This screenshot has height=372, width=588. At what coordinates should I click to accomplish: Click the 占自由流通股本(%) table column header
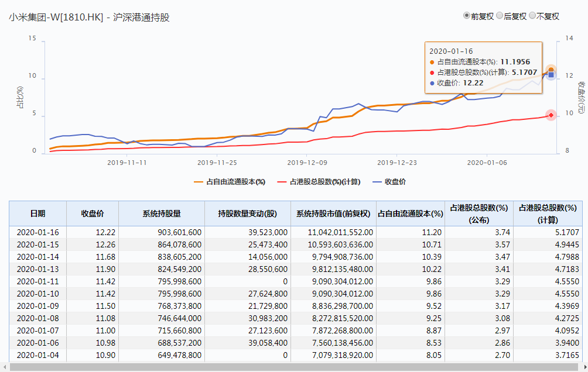411,213
